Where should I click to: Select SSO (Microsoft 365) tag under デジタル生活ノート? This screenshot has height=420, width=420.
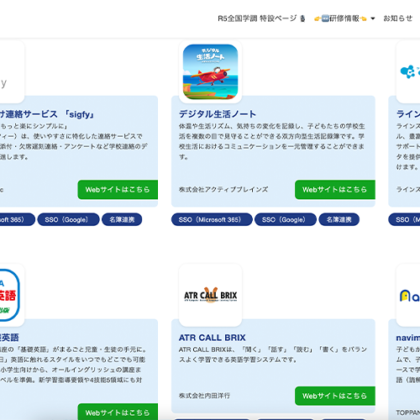tap(212, 219)
